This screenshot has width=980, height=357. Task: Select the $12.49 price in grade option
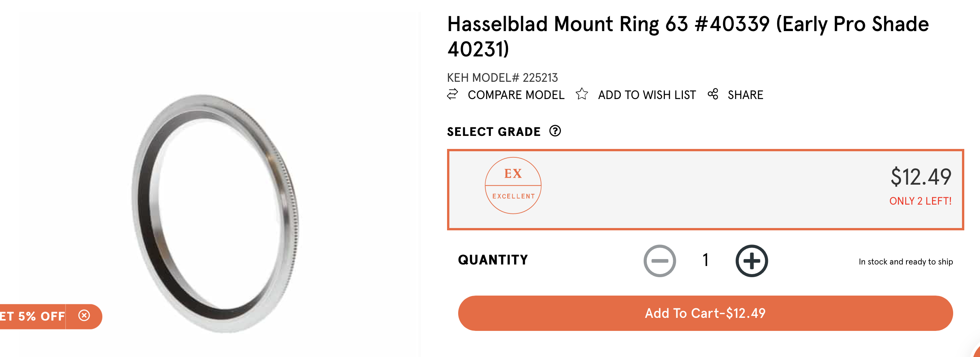(x=921, y=177)
